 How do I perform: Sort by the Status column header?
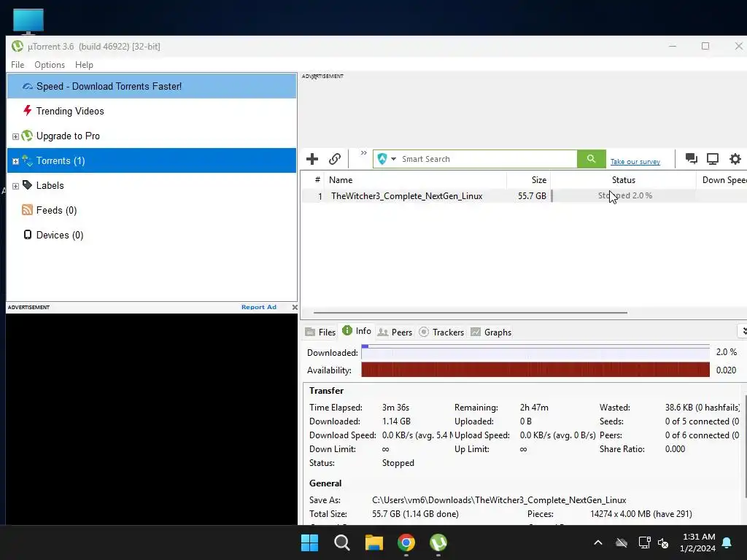click(x=623, y=180)
